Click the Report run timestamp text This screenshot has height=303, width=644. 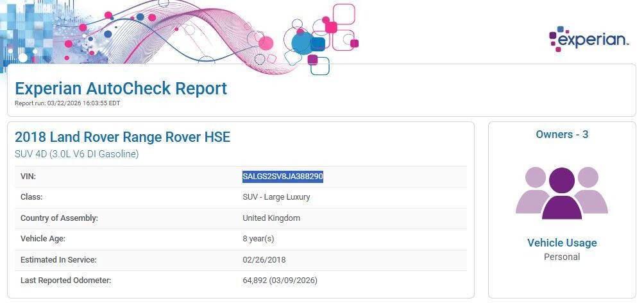[x=67, y=103]
